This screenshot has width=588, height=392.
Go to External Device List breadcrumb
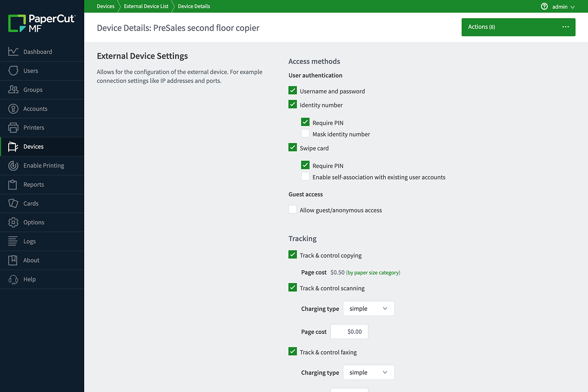pyautogui.click(x=146, y=6)
